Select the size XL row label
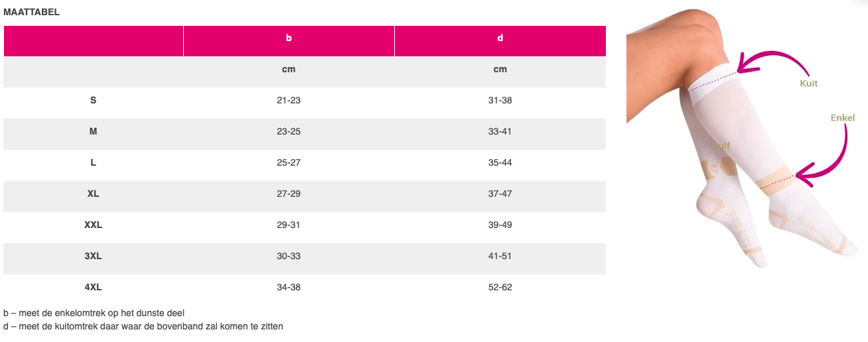868x342 pixels. click(x=93, y=194)
